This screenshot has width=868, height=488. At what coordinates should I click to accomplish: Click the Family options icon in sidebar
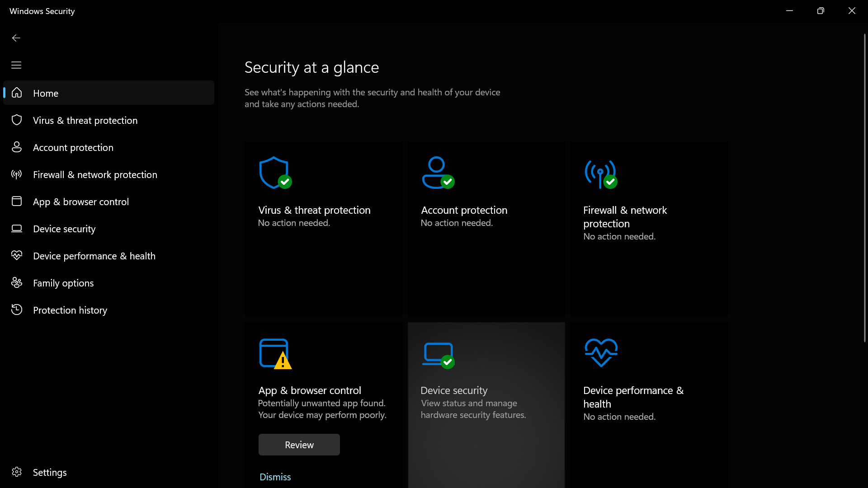pos(17,282)
